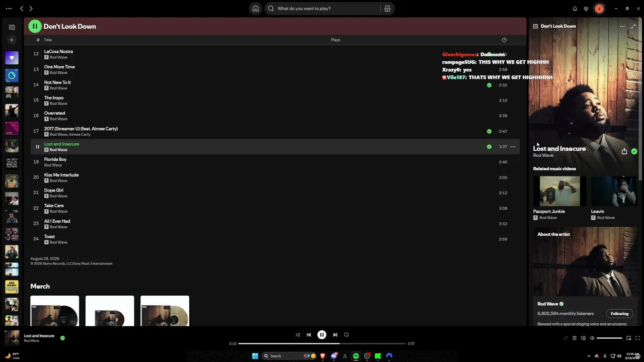Sort tracks by duration clock icon

504,40
